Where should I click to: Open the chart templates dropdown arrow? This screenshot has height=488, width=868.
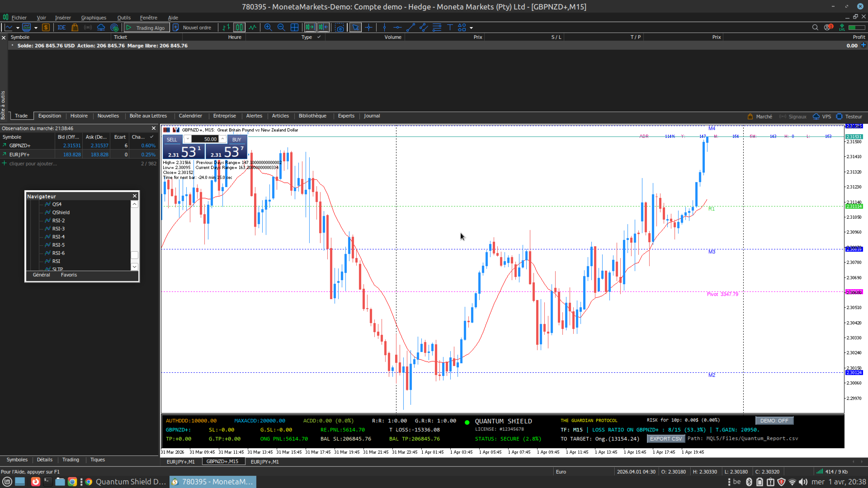[36, 28]
